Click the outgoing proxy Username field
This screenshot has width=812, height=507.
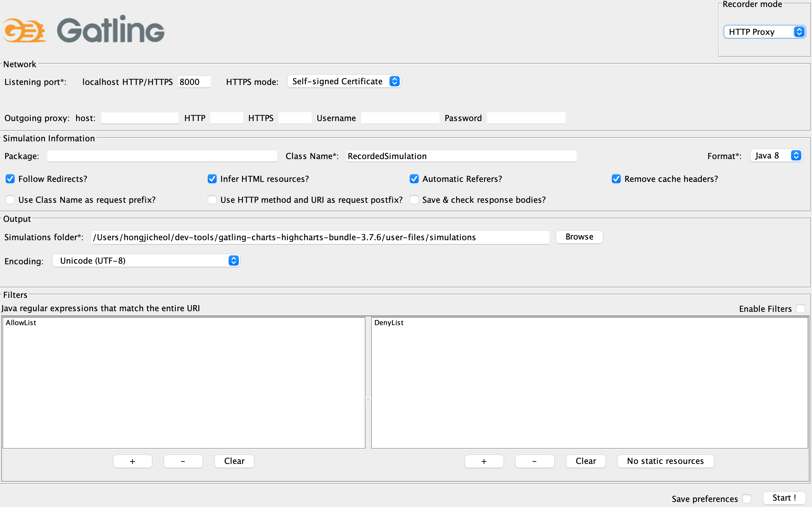click(400, 118)
